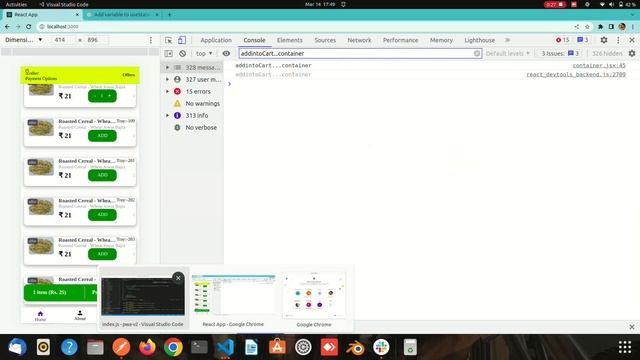
Task: Click the viewport height field 896
Action: pyautogui.click(x=93, y=40)
